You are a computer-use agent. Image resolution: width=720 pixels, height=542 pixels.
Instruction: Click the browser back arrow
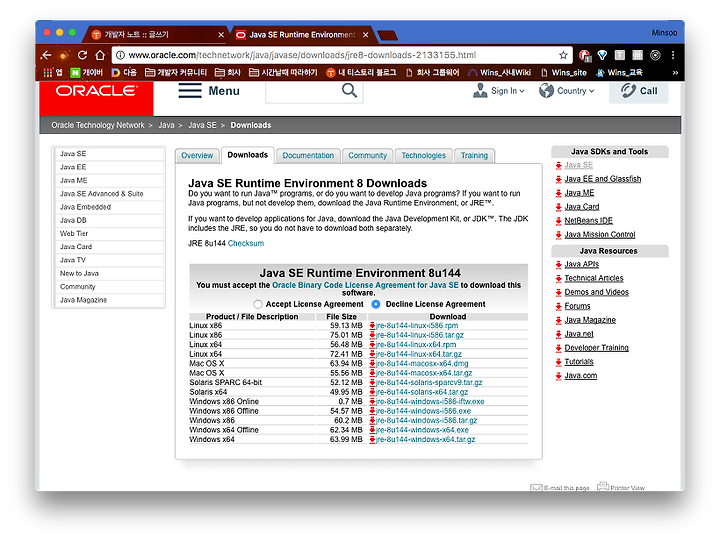[x=46, y=56]
